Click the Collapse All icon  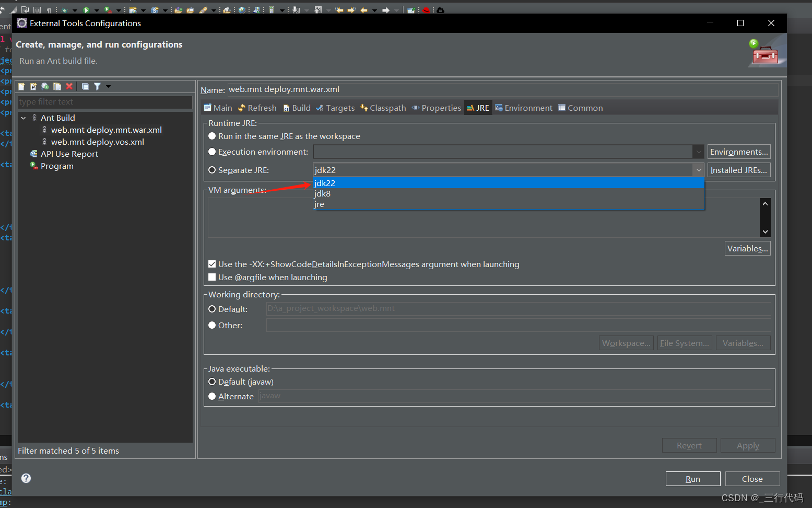pos(85,86)
